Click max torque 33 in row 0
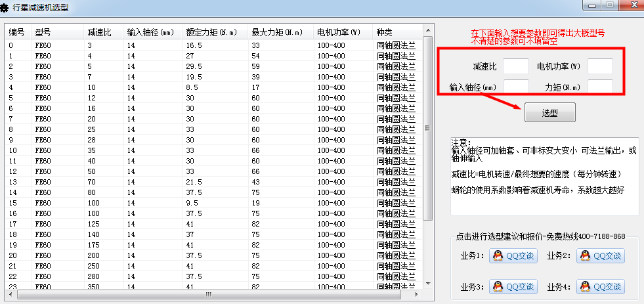The image size is (644, 304). pos(256,45)
